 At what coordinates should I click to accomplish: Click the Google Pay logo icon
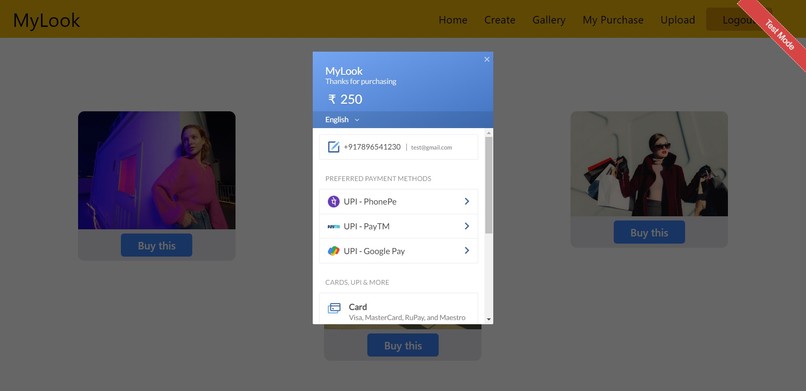pos(334,251)
